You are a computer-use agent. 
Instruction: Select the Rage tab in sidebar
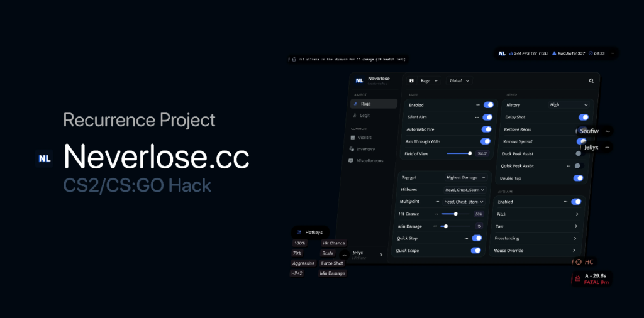tap(374, 104)
